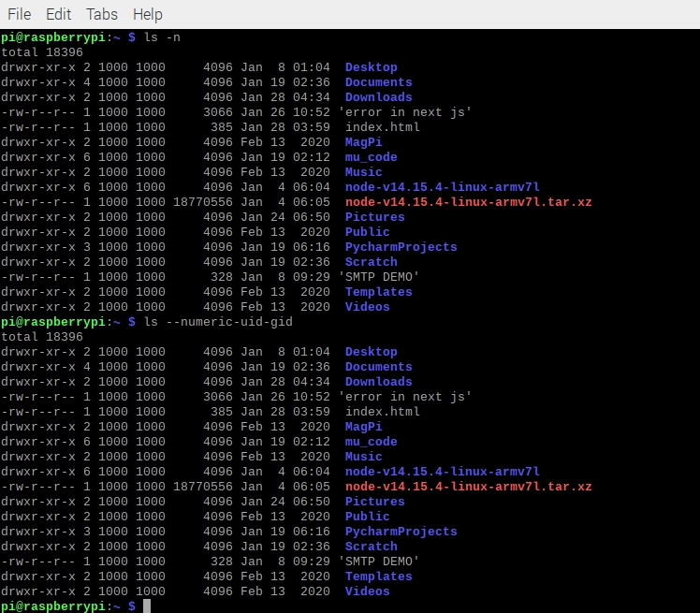Click the first 'total 18396' line
This screenshot has width=700, height=613.
pos(42,52)
